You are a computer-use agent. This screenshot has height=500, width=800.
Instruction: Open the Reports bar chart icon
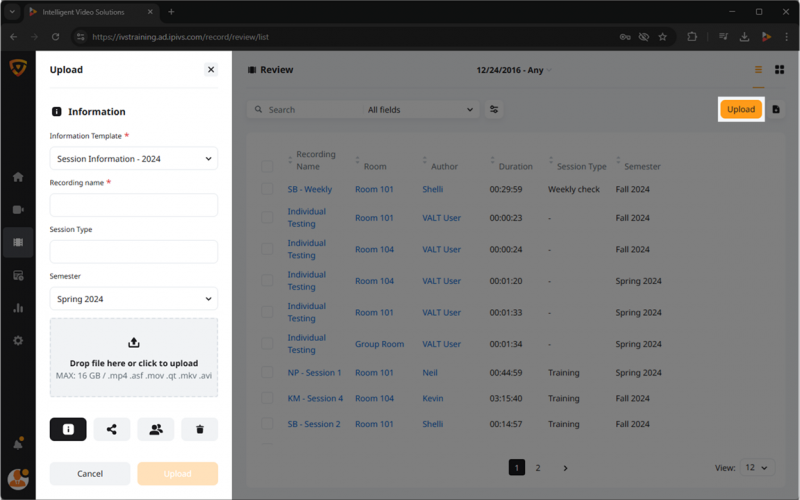pyautogui.click(x=18, y=308)
